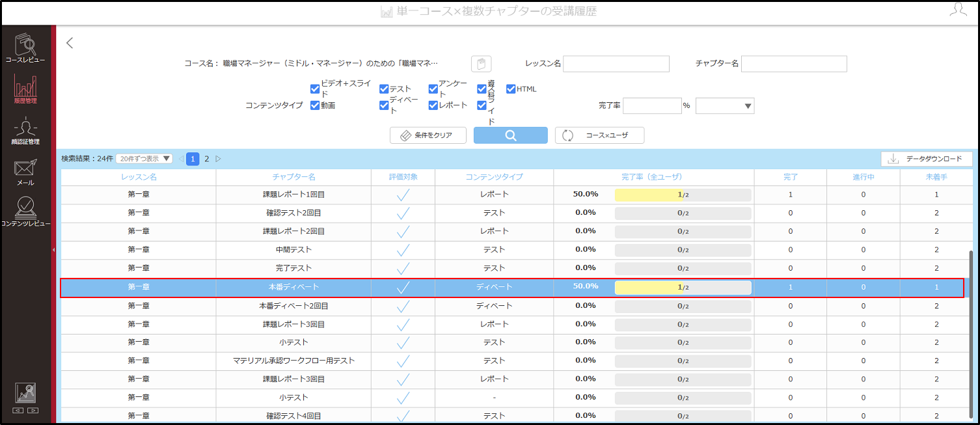Click 評価対象 checkmark in 中間テスト row
This screenshot has width=980, height=425.
point(403,250)
